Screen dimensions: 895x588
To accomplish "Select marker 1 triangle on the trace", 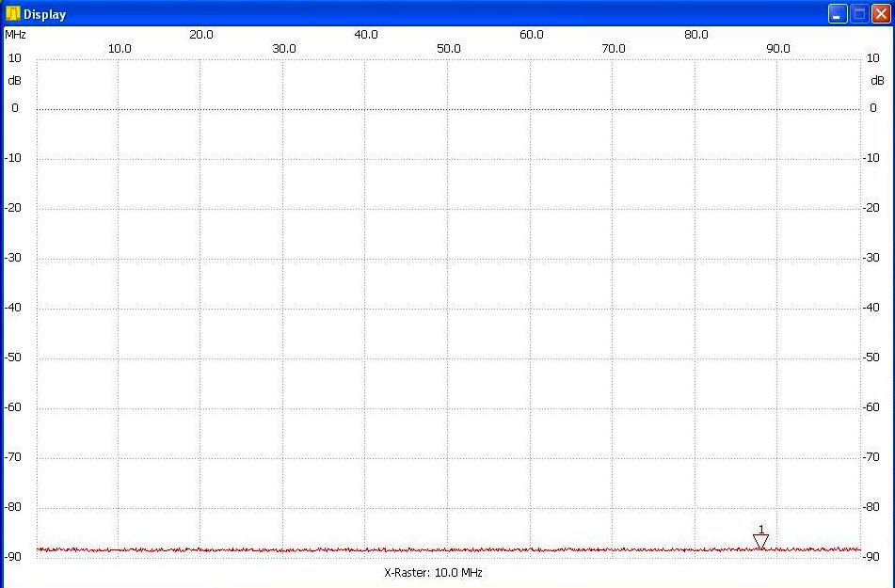I will pos(760,541).
